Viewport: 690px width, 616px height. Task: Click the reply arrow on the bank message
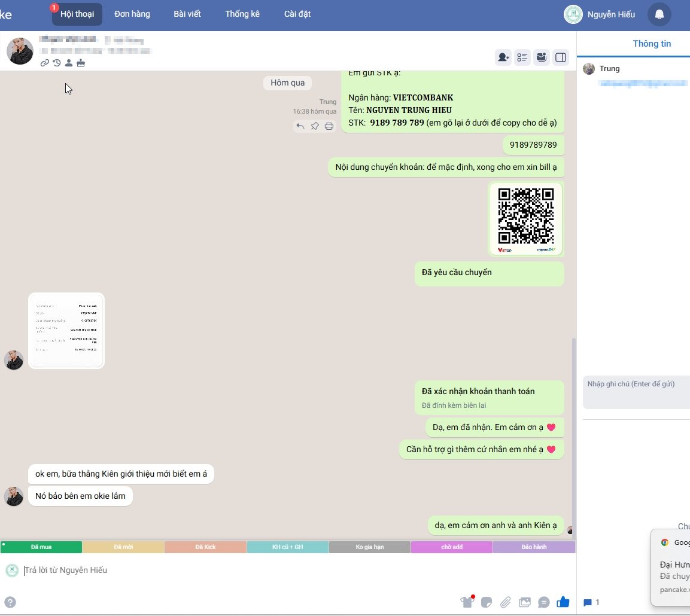[300, 126]
